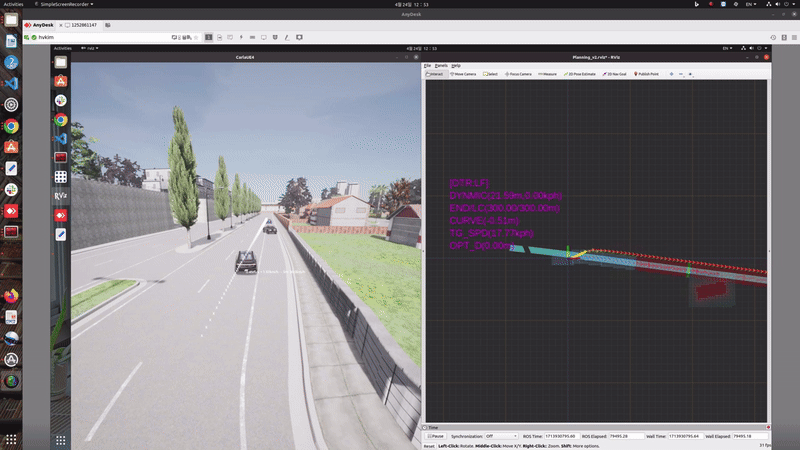Viewport: 800px width, 450px height.
Task: Click the AnyDesk whiteboard pen icon
Action: point(287,37)
